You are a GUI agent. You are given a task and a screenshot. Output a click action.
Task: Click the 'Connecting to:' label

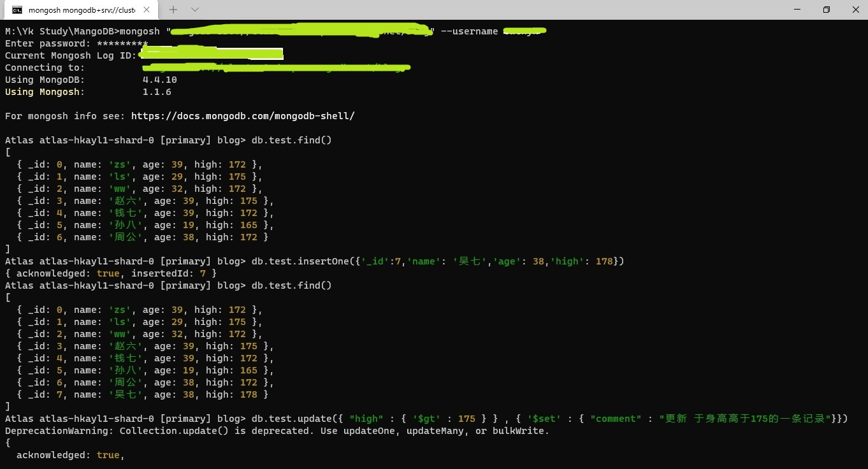pyautogui.click(x=45, y=68)
